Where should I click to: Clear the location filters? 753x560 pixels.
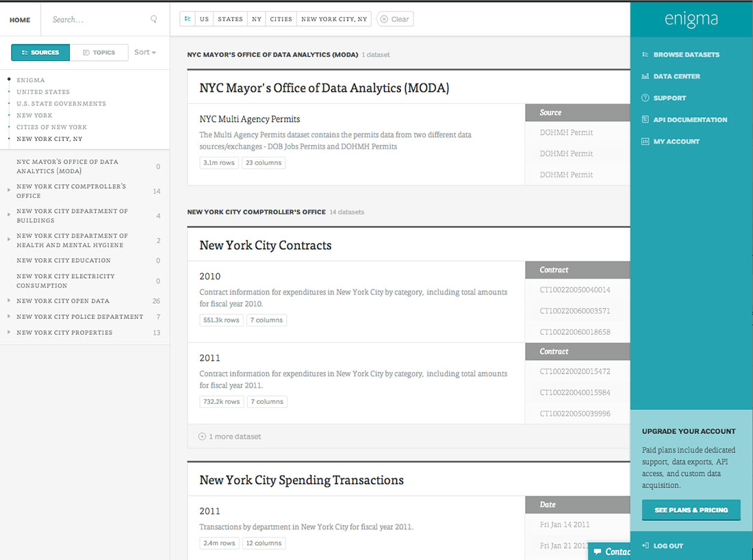[395, 19]
